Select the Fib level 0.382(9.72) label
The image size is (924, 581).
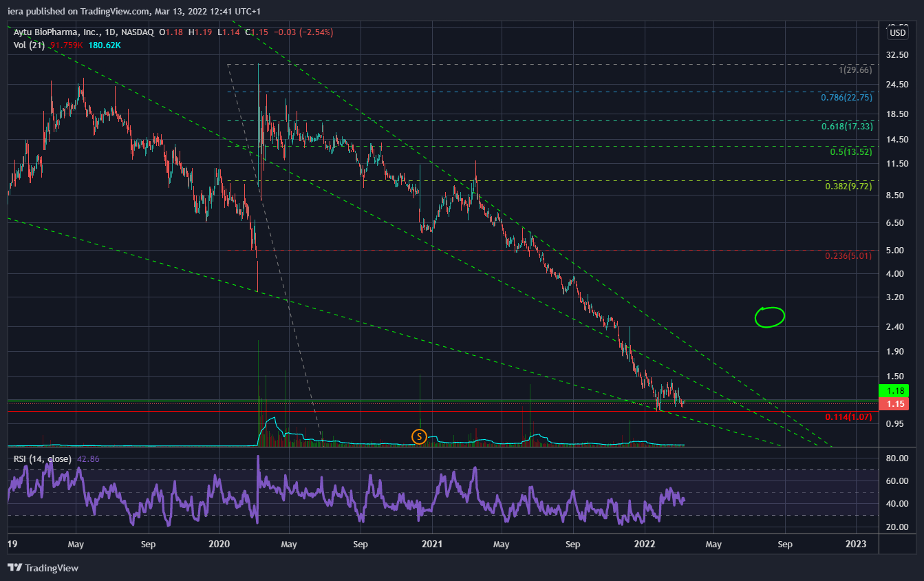[x=848, y=186]
